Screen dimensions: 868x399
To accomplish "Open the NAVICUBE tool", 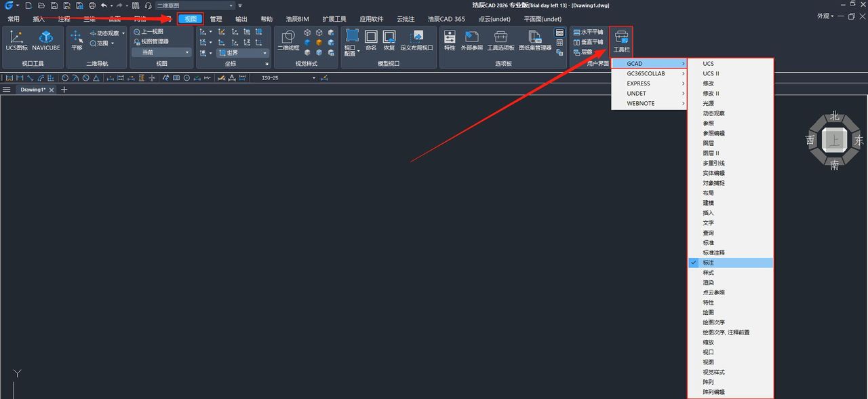I will pyautogui.click(x=46, y=41).
